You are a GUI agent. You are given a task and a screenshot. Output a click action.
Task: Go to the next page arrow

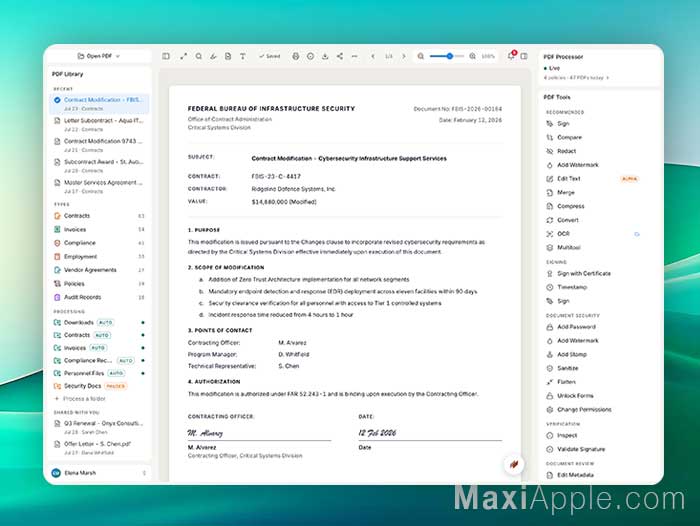point(404,56)
